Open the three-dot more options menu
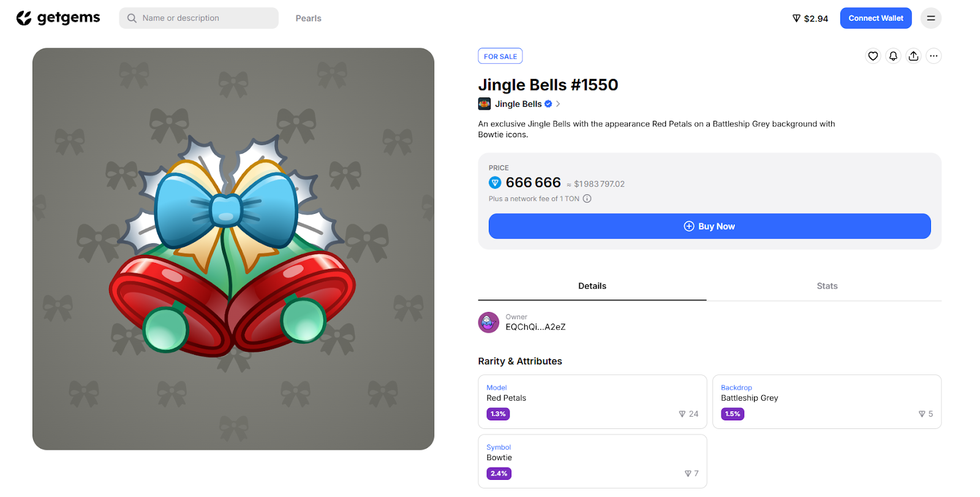This screenshot has height=497, width=980. click(933, 56)
